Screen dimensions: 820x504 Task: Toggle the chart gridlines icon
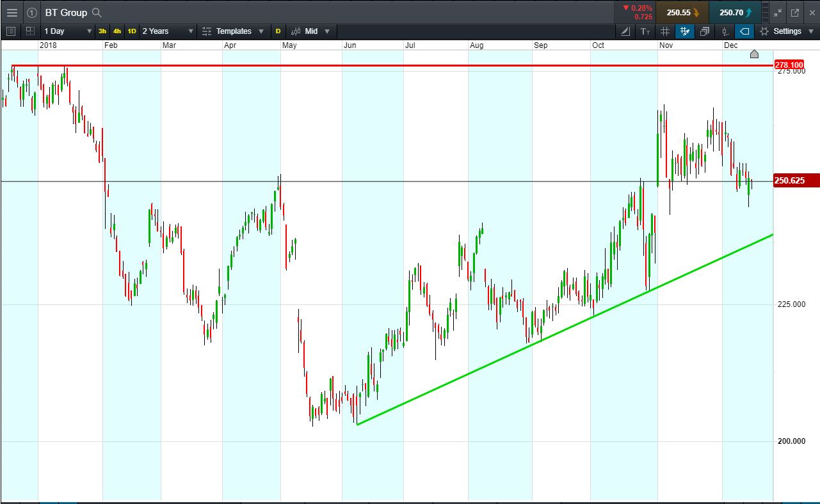[665, 31]
